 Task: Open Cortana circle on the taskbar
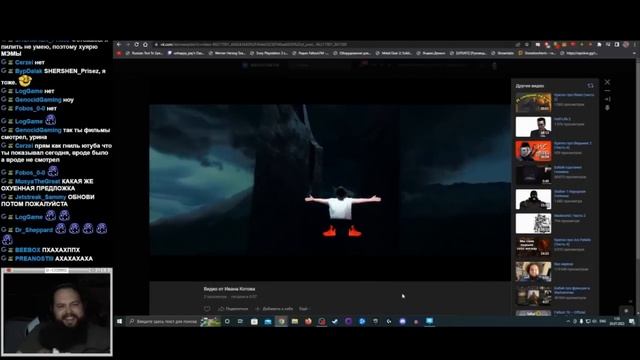coord(227,322)
